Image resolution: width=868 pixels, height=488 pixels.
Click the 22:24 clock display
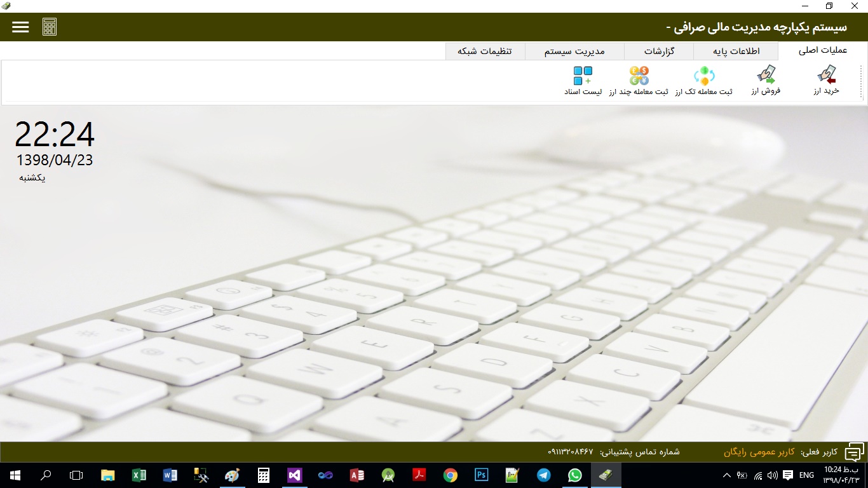[x=55, y=135]
